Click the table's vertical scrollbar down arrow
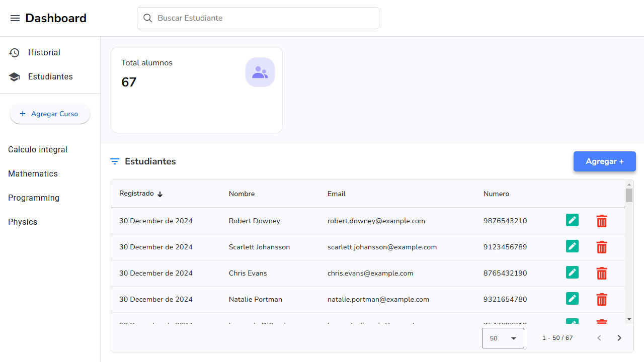 [x=629, y=319]
